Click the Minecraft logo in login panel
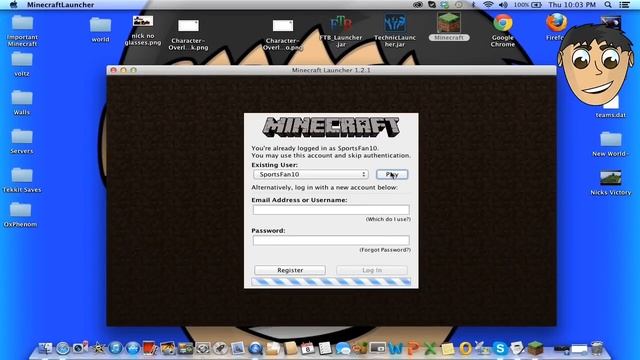Image resolution: width=640 pixels, height=360 pixels. click(331, 127)
